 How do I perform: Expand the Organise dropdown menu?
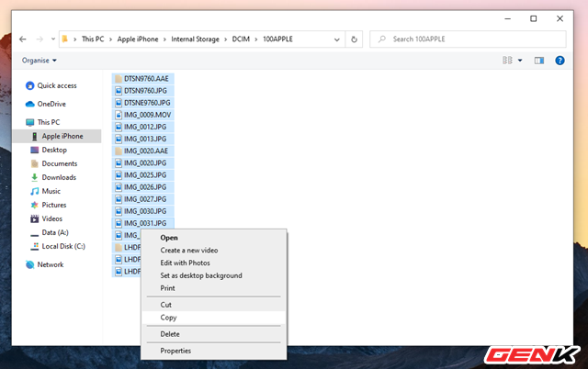click(x=40, y=61)
